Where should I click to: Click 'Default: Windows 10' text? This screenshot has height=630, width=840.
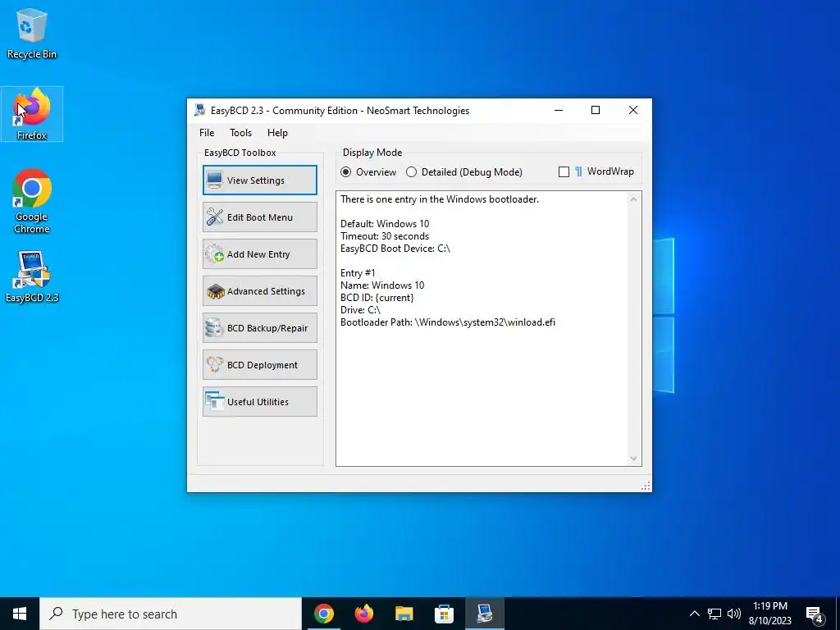(385, 224)
